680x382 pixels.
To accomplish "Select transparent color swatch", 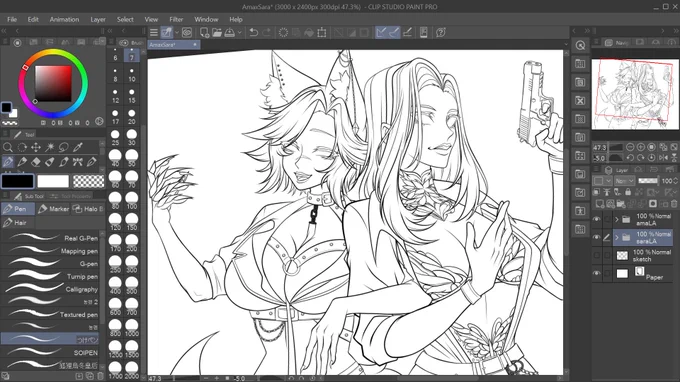I will click(x=88, y=181).
